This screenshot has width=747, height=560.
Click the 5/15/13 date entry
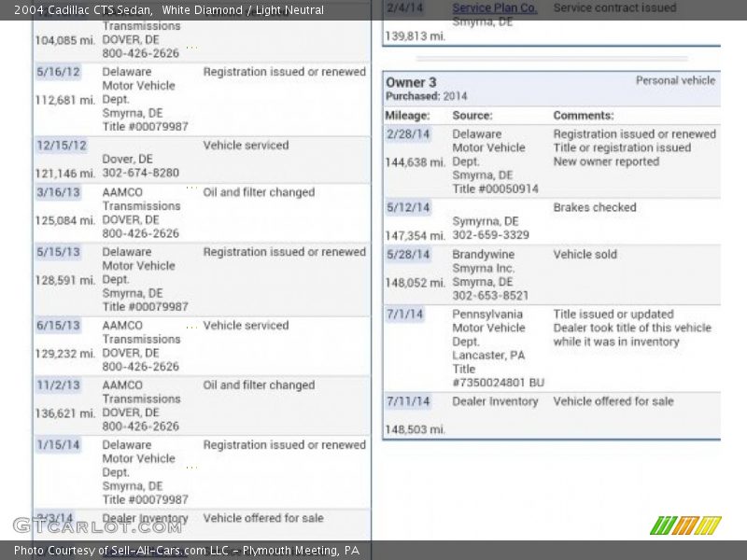click(58, 252)
